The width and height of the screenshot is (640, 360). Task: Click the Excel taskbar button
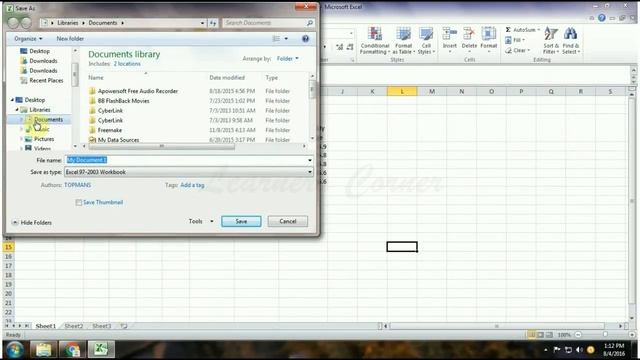[x=100, y=350]
